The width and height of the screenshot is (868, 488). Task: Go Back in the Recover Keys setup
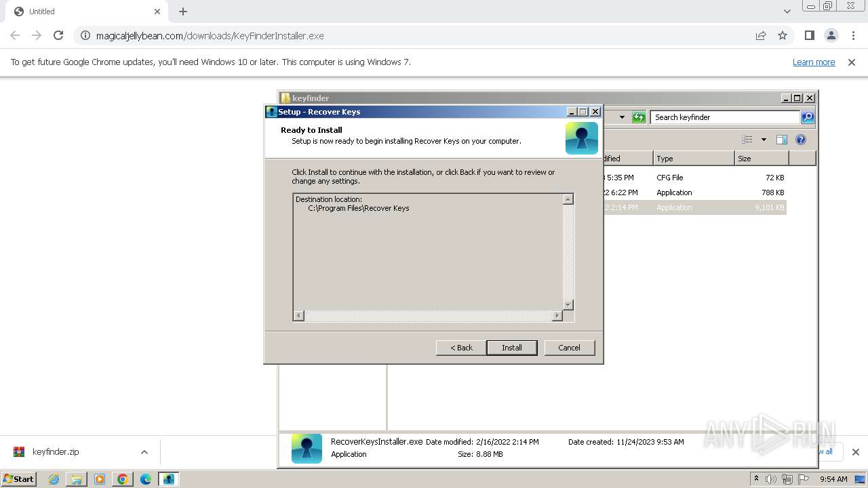pyautogui.click(x=461, y=348)
